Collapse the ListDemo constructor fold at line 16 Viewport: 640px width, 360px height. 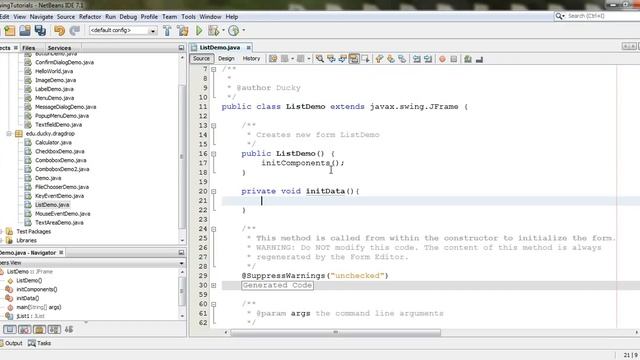(x=213, y=154)
